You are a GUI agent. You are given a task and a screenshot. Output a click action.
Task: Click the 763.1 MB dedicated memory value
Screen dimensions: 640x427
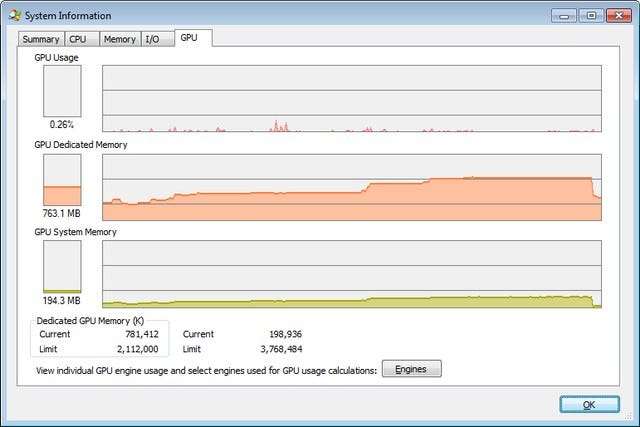[x=61, y=213]
